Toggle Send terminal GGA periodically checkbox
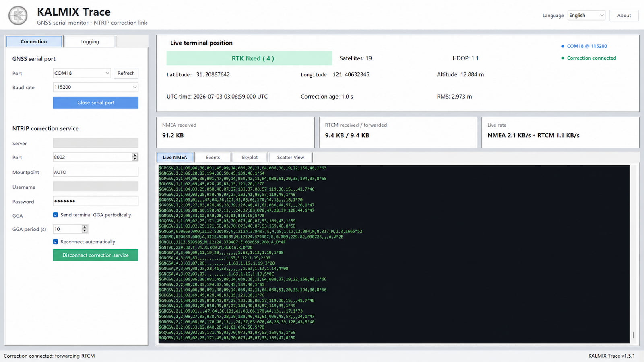Image resolution: width=644 pixels, height=362 pixels. click(56, 215)
